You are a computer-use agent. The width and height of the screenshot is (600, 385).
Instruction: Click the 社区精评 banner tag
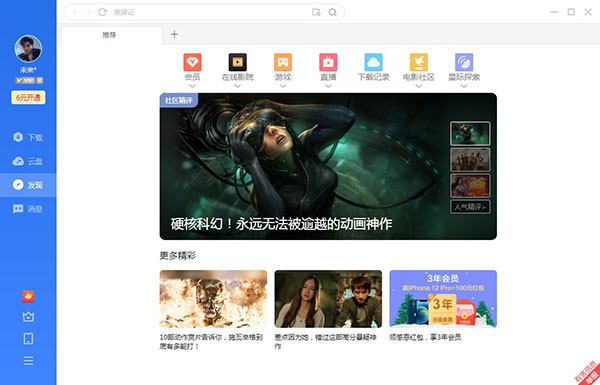[179, 100]
